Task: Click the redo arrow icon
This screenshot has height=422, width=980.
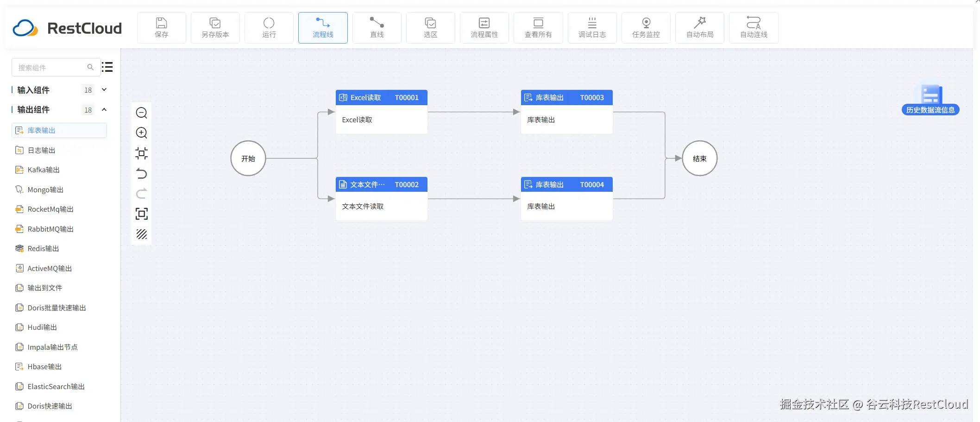Action: (142, 194)
